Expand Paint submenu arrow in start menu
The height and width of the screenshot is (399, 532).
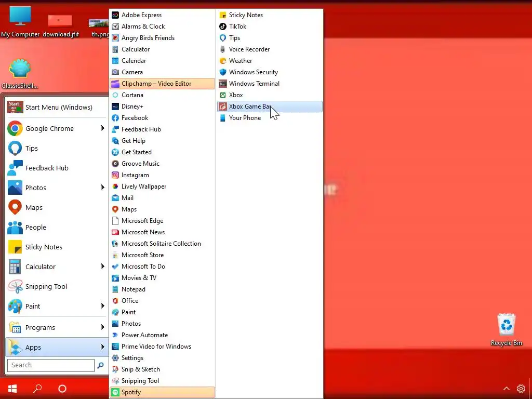pos(102,305)
